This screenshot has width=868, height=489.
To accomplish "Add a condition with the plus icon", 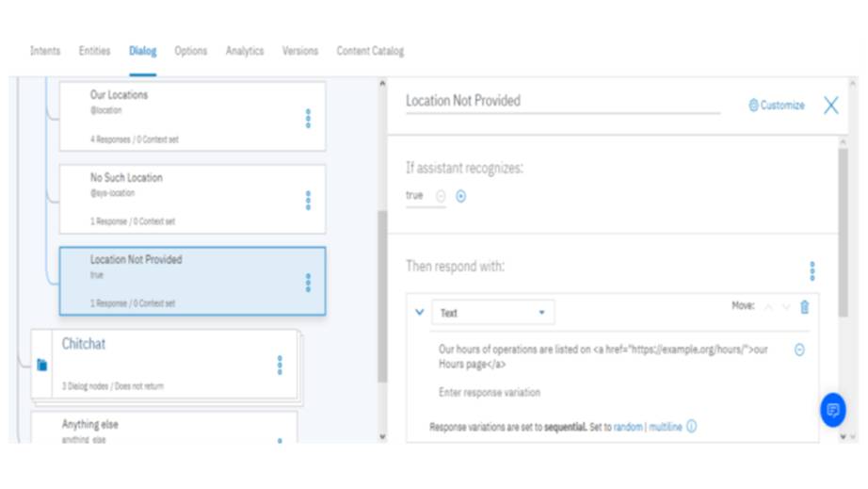I will pos(461,196).
